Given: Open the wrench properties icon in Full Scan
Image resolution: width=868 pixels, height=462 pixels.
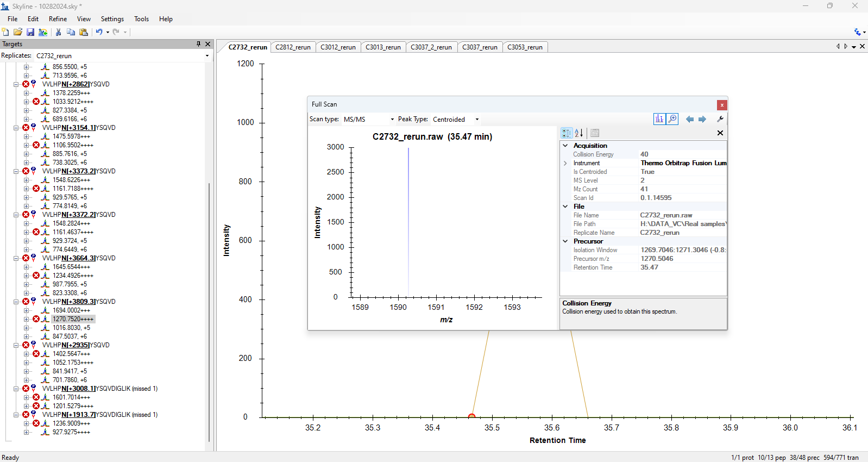Looking at the screenshot, I should coord(720,119).
